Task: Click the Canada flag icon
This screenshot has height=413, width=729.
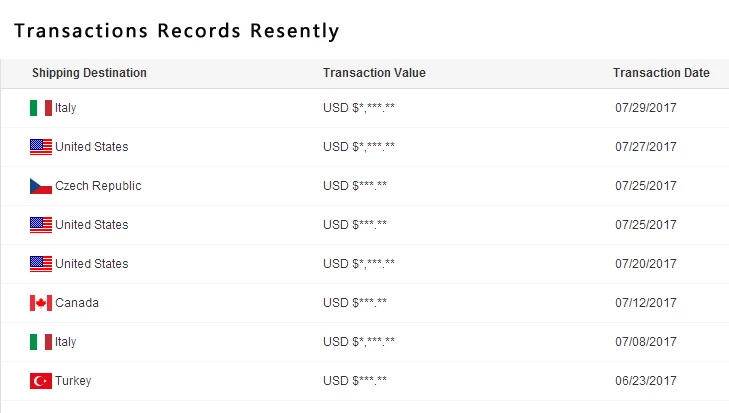Action: [41, 303]
